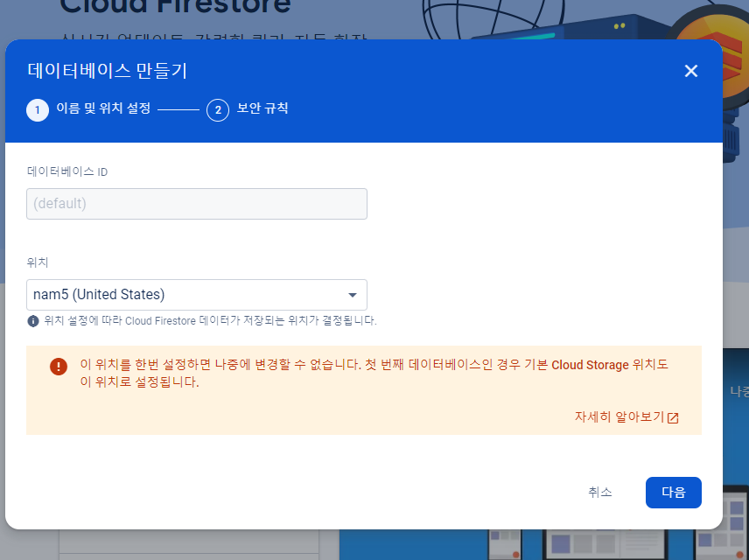The height and width of the screenshot is (560, 749).
Task: Click the 취소 button
Action: click(600, 492)
